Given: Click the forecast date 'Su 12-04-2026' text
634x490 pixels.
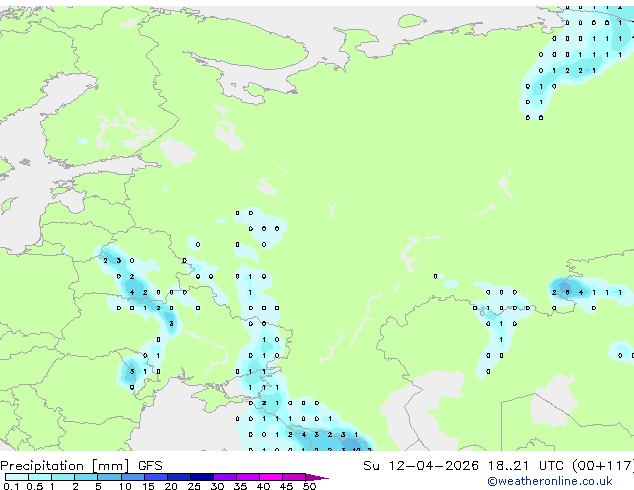Looking at the screenshot, I should click(421, 466).
